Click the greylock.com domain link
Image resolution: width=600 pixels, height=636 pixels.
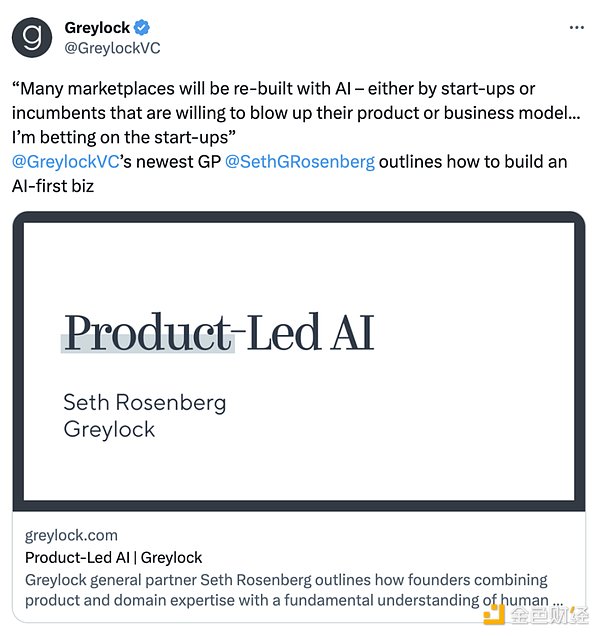[x=71, y=535]
